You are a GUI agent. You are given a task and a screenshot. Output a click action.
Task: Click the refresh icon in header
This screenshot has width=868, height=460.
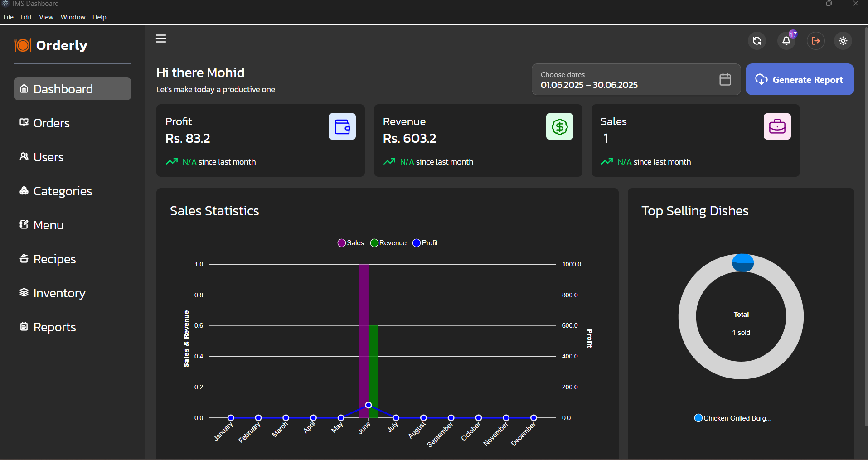(757, 41)
